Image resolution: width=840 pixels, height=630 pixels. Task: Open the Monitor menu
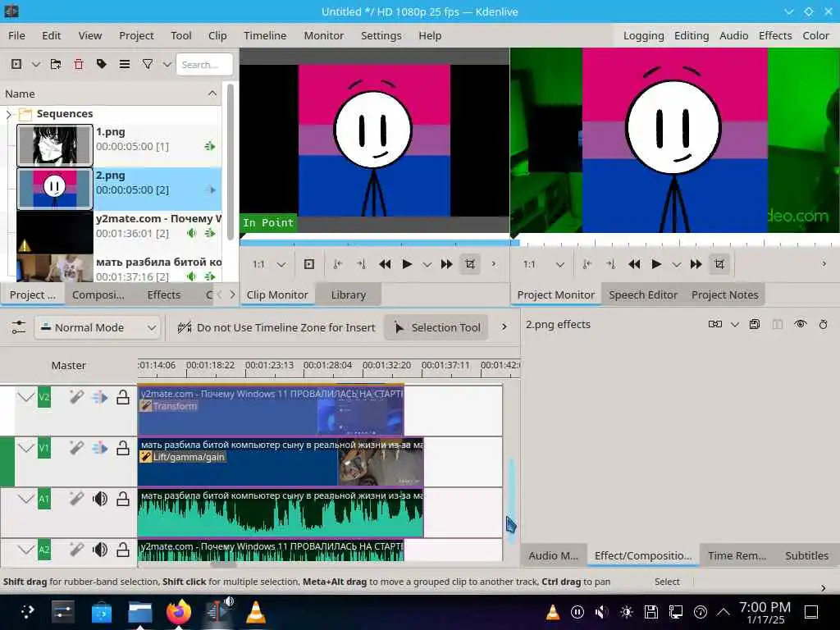pos(323,35)
